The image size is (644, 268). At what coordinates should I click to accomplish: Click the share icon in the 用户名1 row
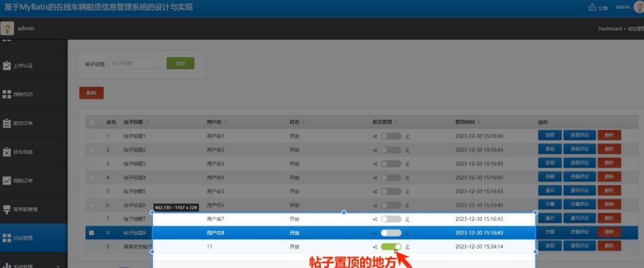coord(375,136)
